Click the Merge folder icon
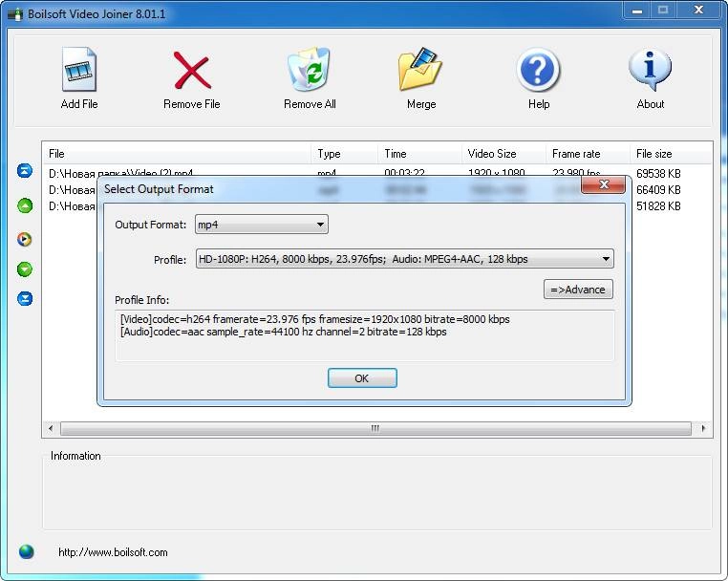This screenshot has height=581, width=728. point(420,69)
